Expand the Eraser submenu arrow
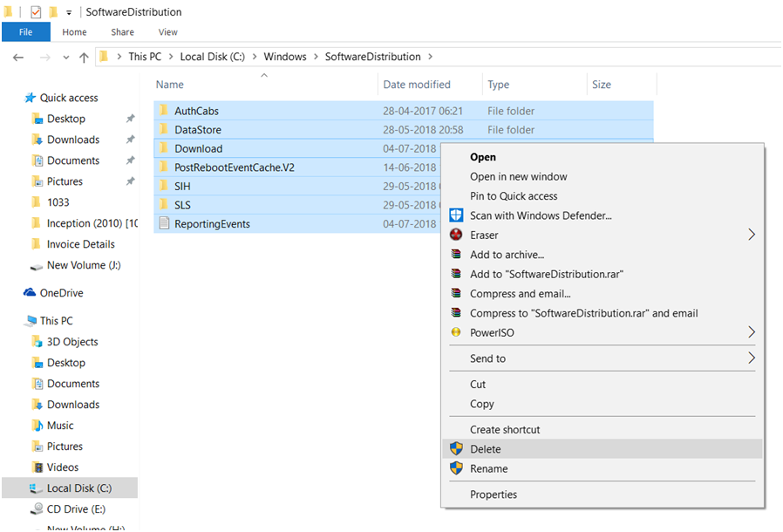This screenshot has width=783, height=532. (x=752, y=235)
